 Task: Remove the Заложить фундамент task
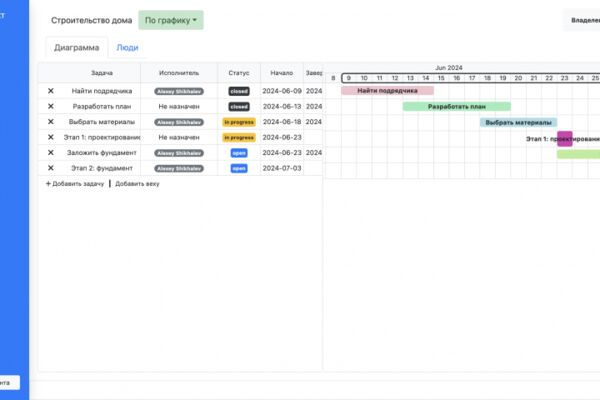point(51,153)
